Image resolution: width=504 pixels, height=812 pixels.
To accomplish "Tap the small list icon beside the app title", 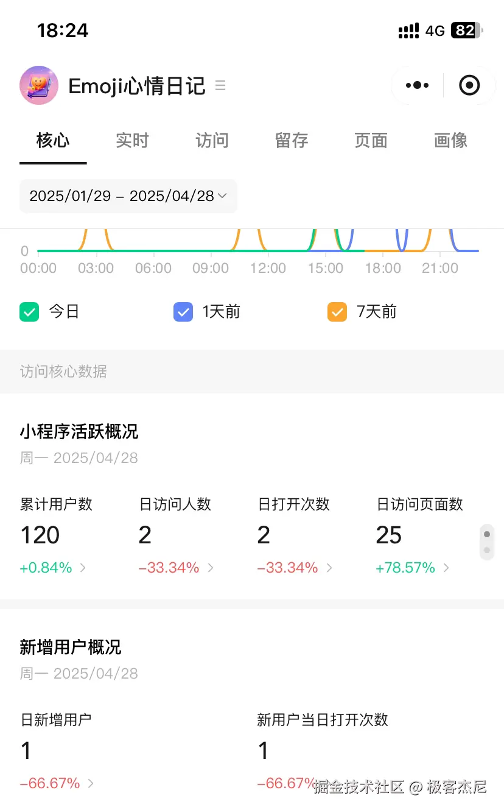I will click(x=220, y=86).
